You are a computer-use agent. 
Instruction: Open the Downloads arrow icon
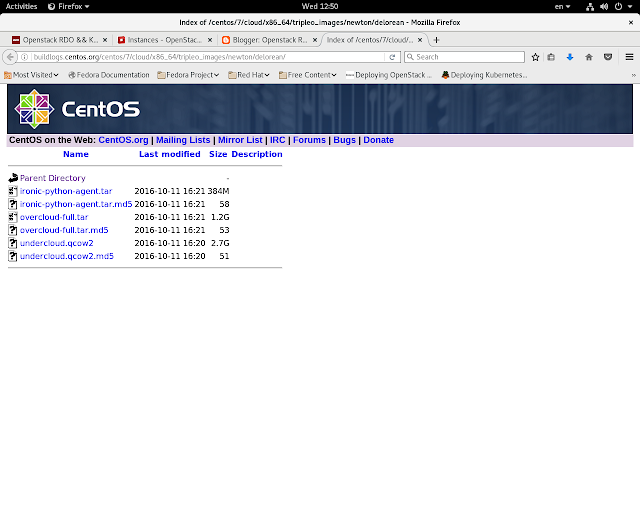pos(570,57)
